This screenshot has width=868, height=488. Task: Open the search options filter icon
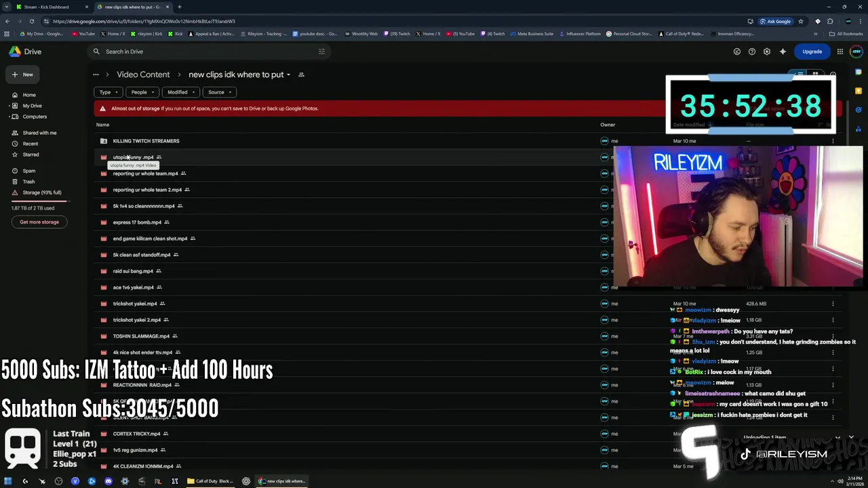tap(321, 52)
